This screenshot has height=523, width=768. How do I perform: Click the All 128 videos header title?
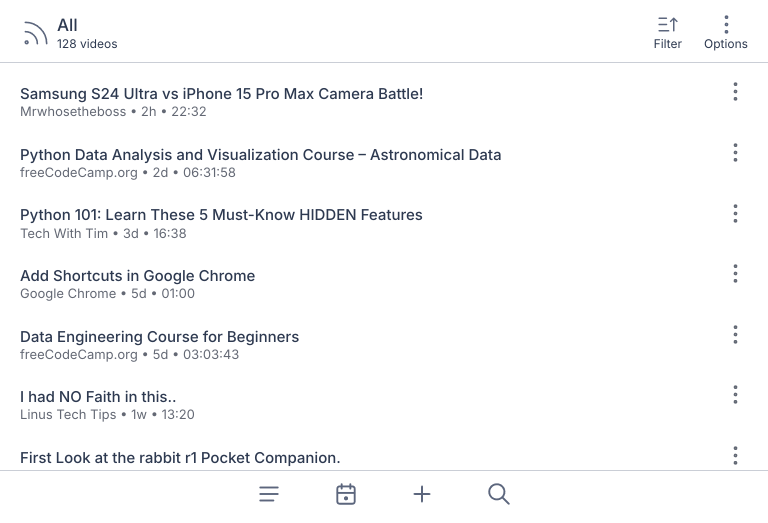click(86, 33)
